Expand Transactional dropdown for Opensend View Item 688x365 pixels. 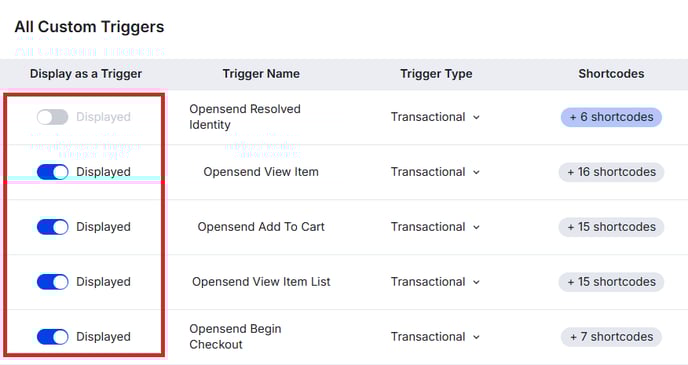(435, 172)
